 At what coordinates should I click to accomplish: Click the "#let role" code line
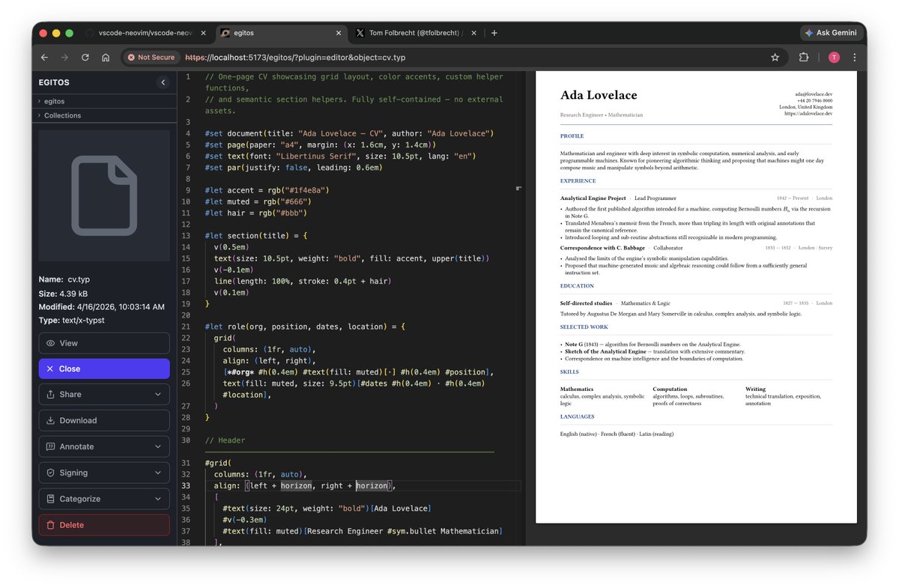[x=305, y=327]
